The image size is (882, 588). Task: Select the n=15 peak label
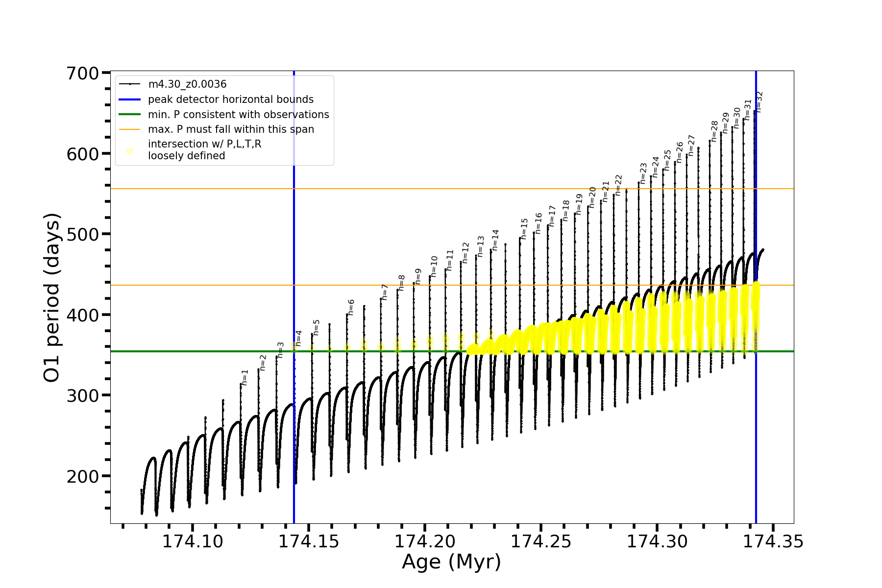(x=524, y=229)
